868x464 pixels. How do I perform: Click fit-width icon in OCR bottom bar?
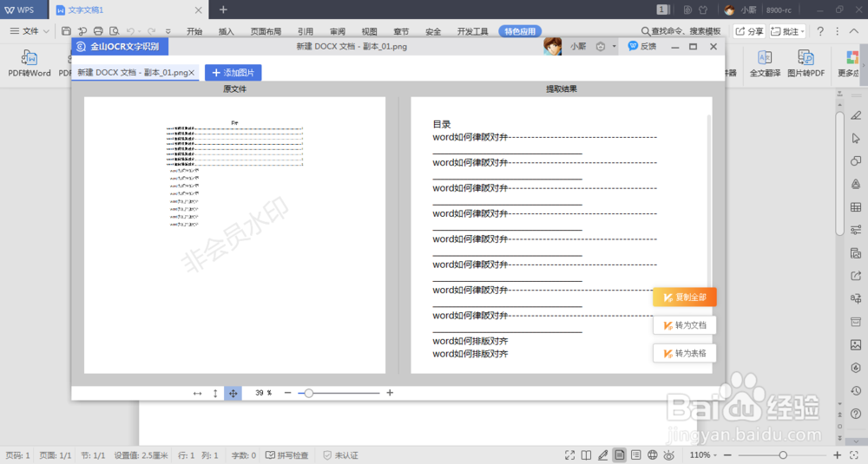[197, 393]
